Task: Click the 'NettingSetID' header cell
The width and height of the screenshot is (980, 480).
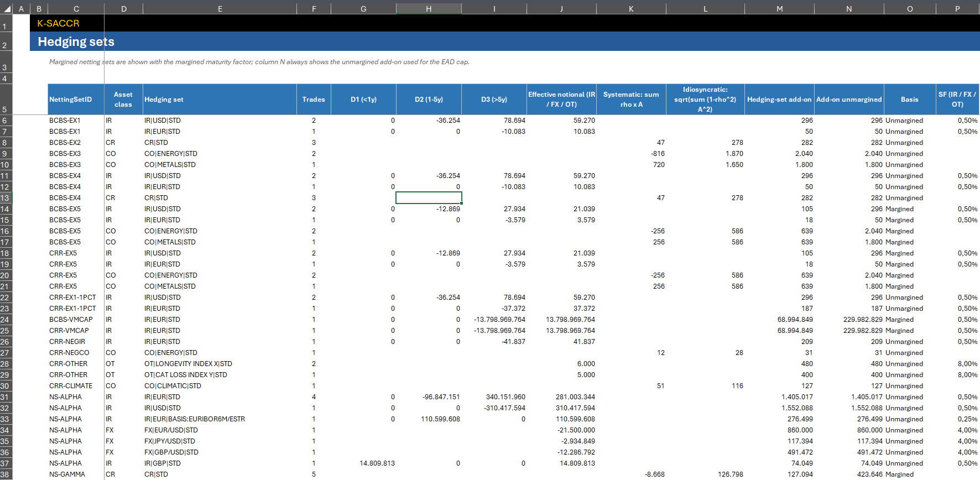Action: [76, 100]
